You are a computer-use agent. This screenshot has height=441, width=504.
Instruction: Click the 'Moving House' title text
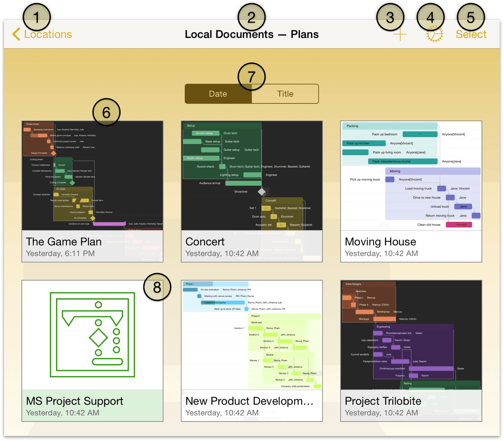(x=380, y=242)
